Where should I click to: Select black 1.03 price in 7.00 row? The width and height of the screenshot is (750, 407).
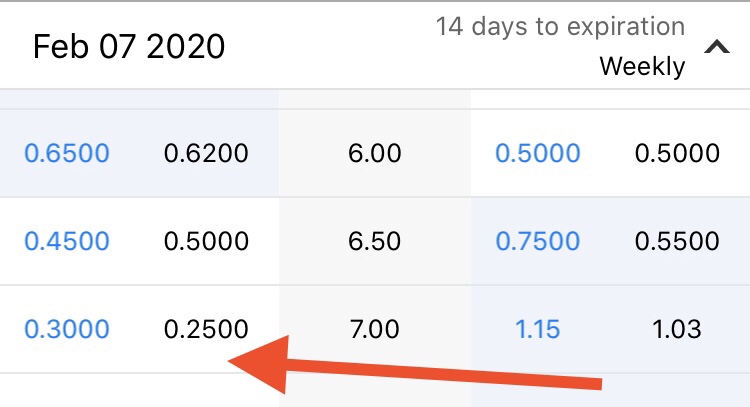(x=677, y=329)
